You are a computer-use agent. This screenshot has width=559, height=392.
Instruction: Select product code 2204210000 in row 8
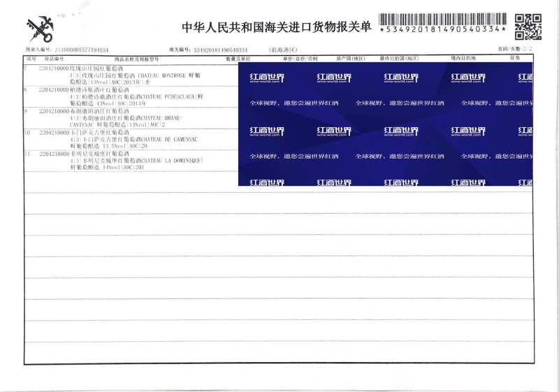54,90
